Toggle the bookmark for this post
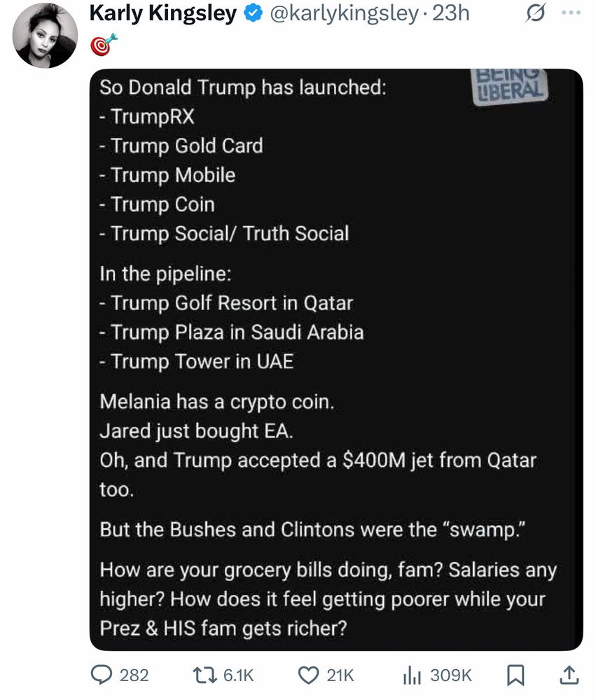The width and height of the screenshot is (596, 700). (x=515, y=675)
